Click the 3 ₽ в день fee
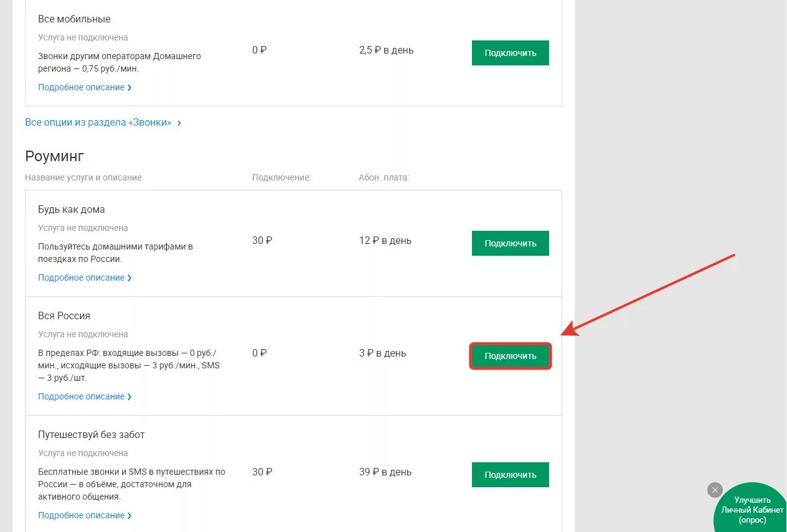Screen dimensions: 787x532 click(x=382, y=353)
